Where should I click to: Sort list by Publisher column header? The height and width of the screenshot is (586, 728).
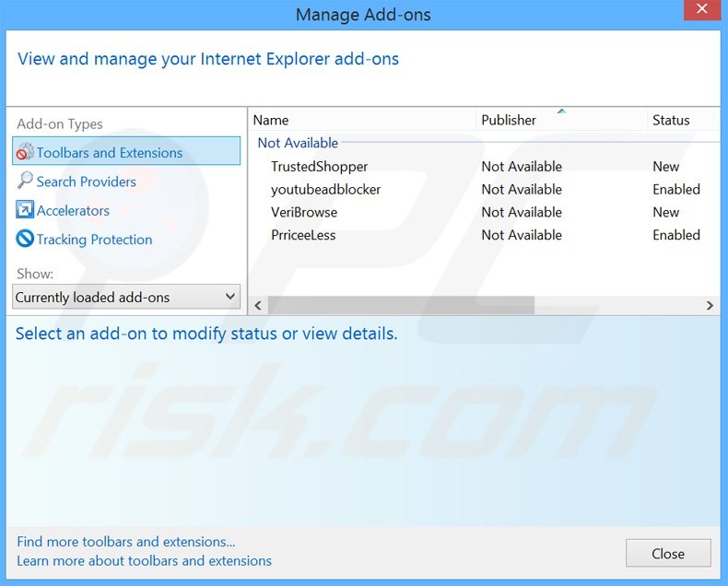point(509,120)
